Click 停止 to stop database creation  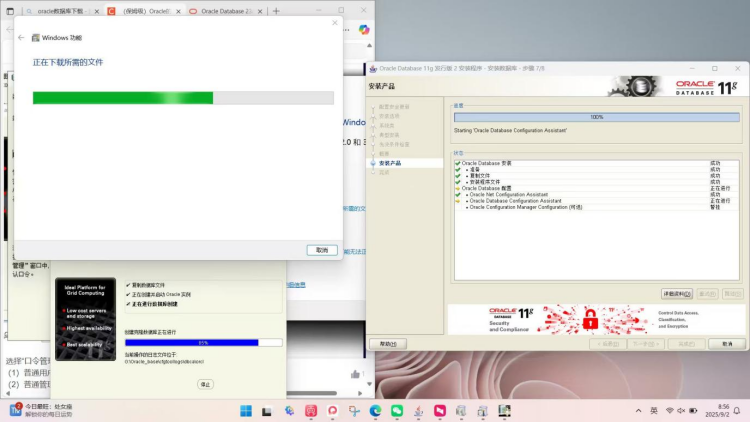click(x=205, y=384)
